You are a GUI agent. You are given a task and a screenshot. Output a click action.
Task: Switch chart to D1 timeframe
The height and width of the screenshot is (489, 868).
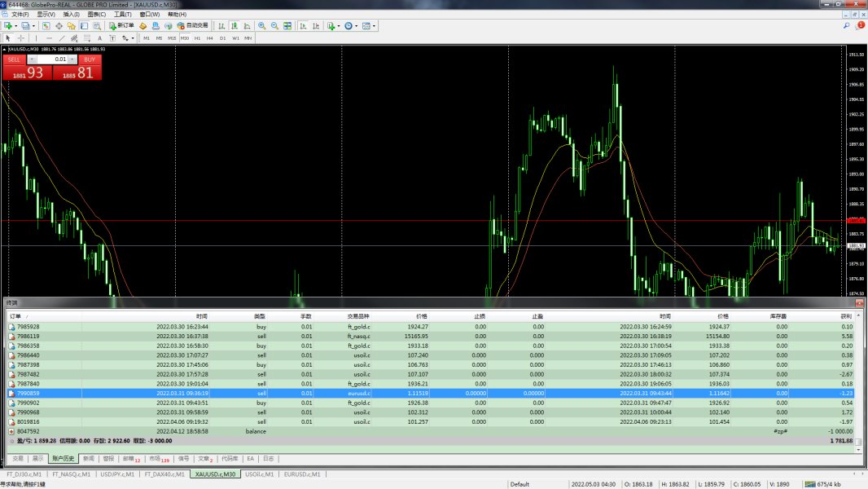click(222, 38)
